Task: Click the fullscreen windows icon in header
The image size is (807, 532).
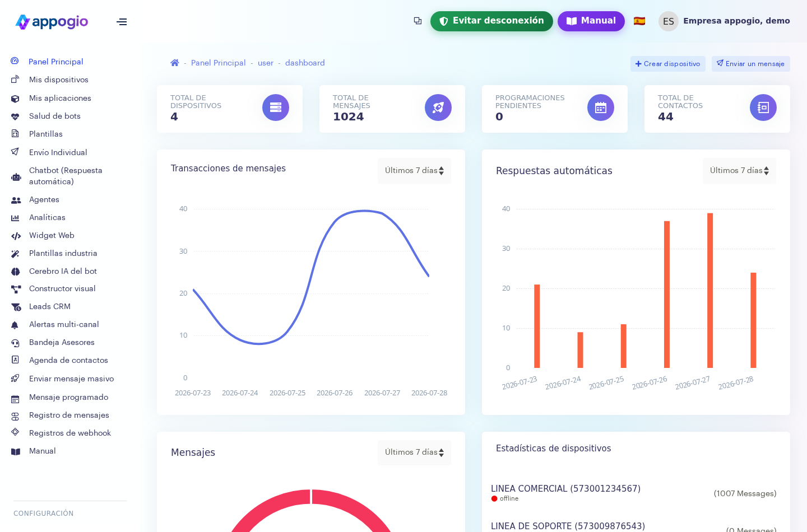Action: [x=418, y=21]
